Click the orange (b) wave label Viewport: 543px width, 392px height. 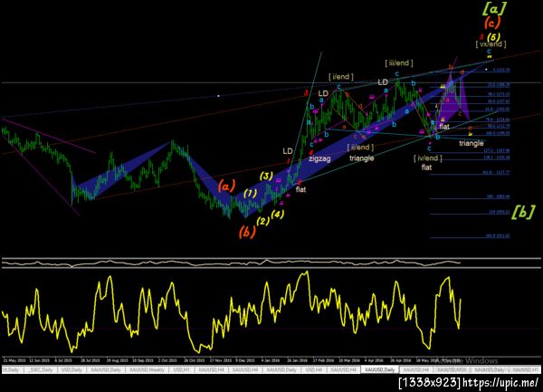pos(247,232)
